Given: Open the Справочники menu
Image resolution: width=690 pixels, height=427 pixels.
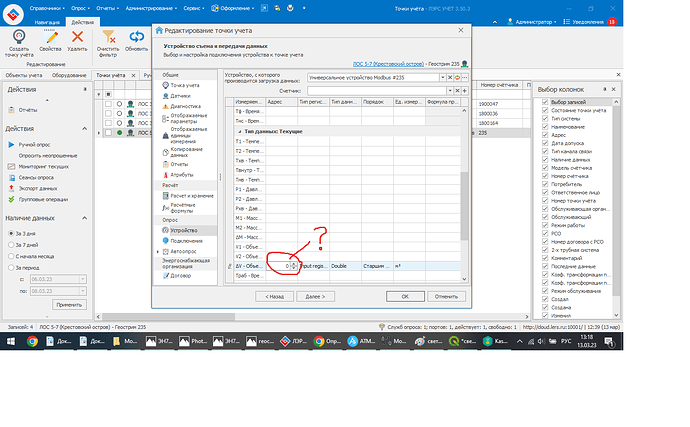Looking at the screenshot, I should (x=47, y=8).
